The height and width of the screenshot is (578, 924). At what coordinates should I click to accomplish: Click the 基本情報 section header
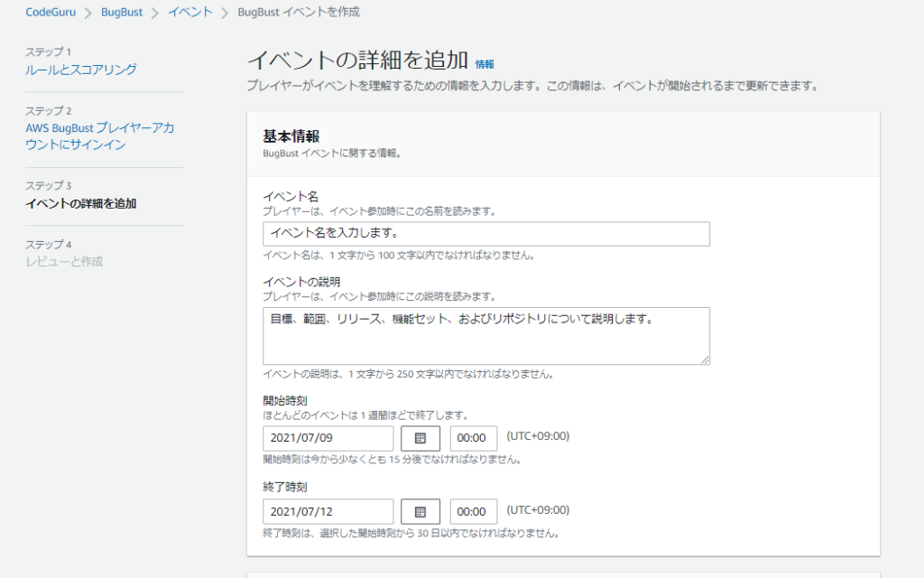pyautogui.click(x=291, y=136)
